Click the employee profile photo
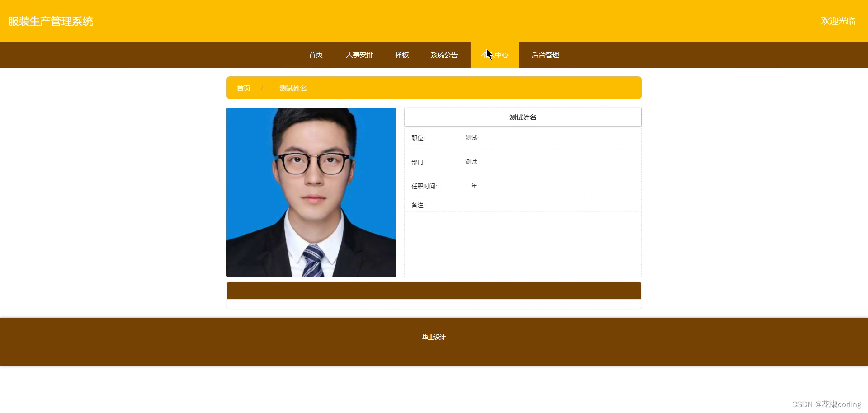The width and height of the screenshot is (868, 413). (x=311, y=192)
